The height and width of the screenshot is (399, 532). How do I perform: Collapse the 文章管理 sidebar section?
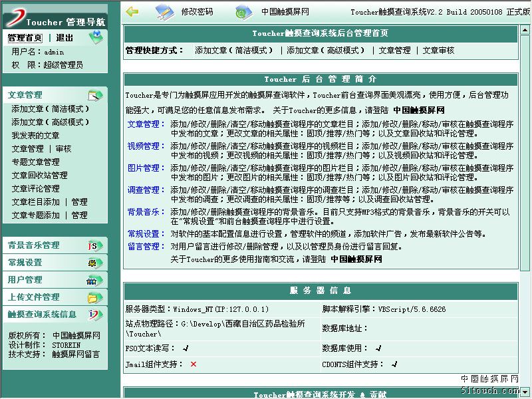click(x=25, y=95)
